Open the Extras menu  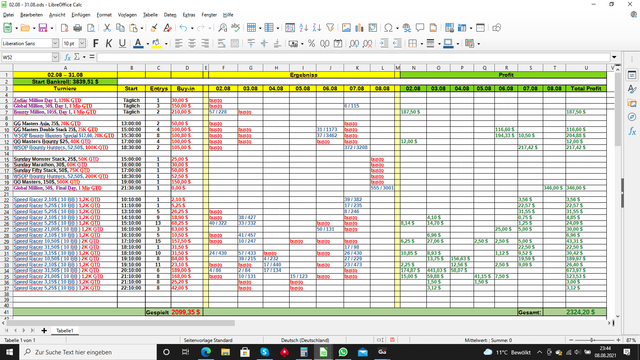pyautogui.click(x=189, y=15)
